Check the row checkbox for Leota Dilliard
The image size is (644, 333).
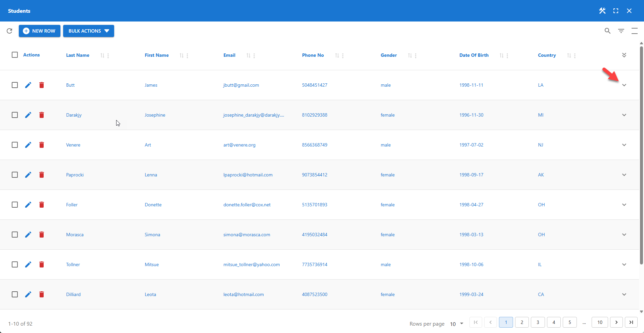(15, 294)
